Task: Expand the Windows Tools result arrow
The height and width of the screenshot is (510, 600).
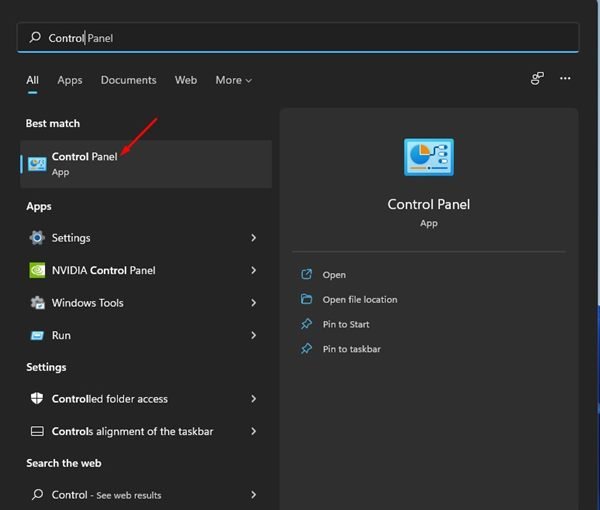Action: click(x=254, y=303)
